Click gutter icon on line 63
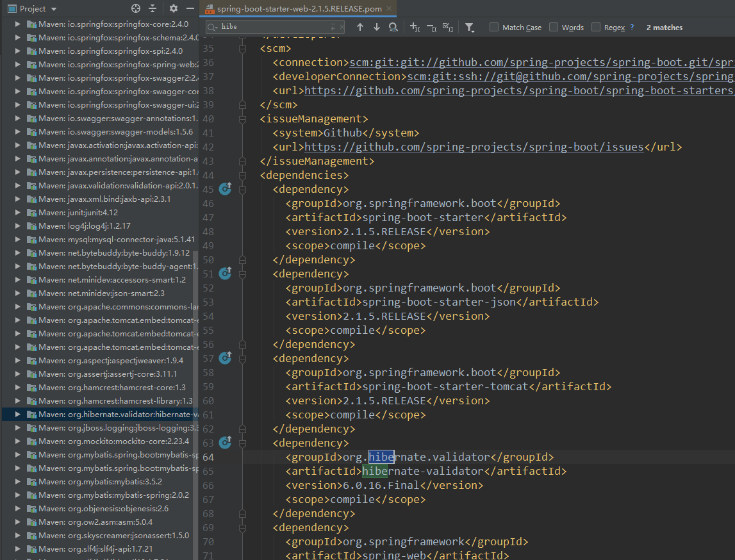735x560 pixels. (x=225, y=442)
